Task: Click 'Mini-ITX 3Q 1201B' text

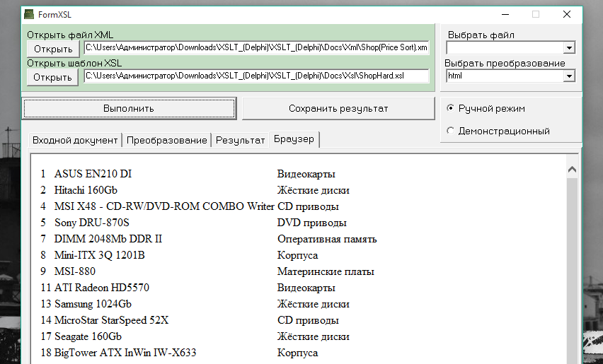Action: [x=99, y=255]
